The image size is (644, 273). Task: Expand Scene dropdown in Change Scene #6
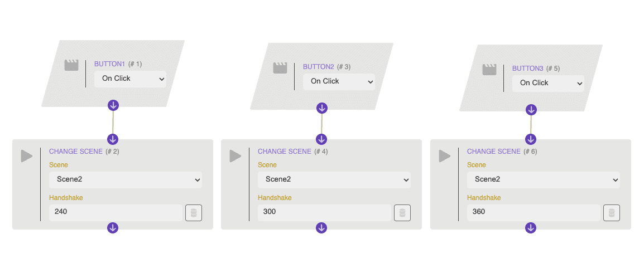(x=544, y=179)
